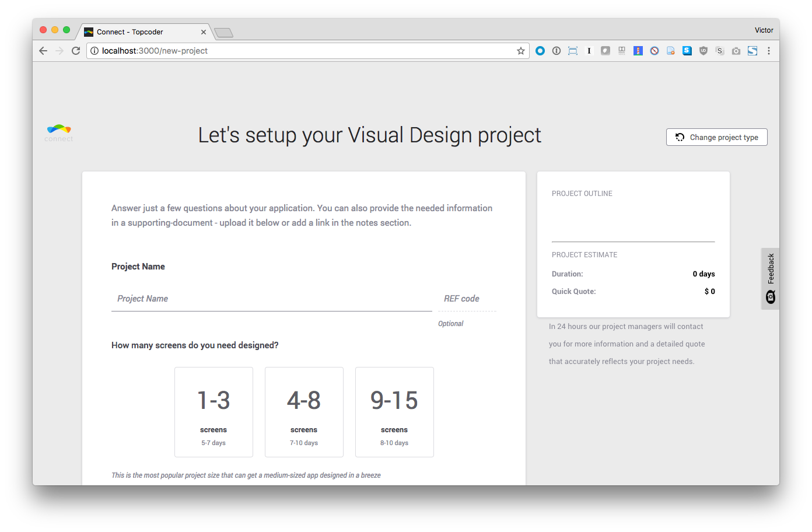
Task: Click the 'Duration:' label
Action: click(568, 274)
